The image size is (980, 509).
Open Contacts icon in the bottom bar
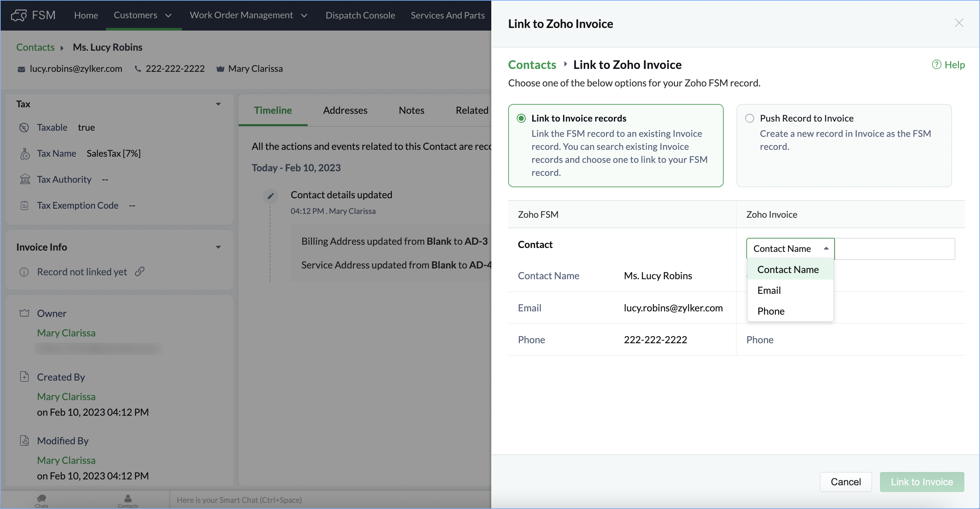click(128, 501)
